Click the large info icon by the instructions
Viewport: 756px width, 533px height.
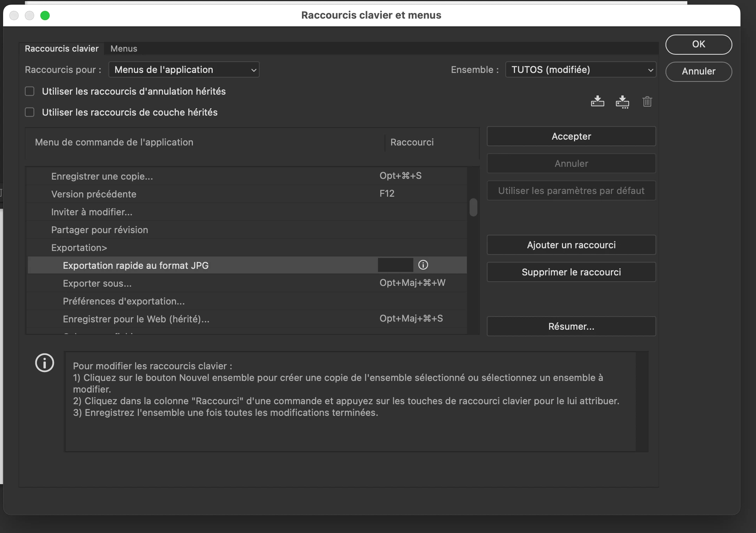click(45, 363)
